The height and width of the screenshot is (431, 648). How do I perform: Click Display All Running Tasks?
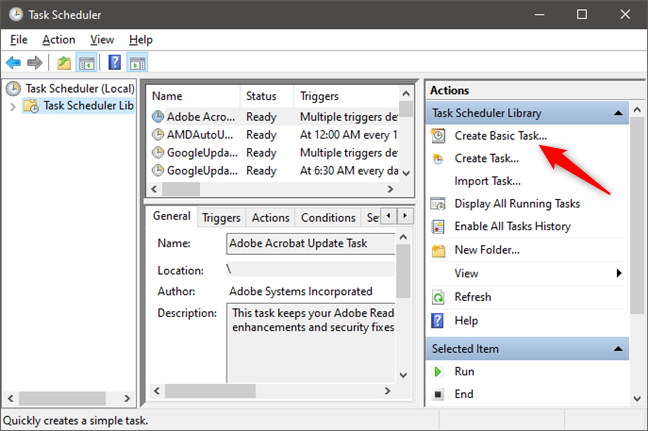tap(517, 204)
